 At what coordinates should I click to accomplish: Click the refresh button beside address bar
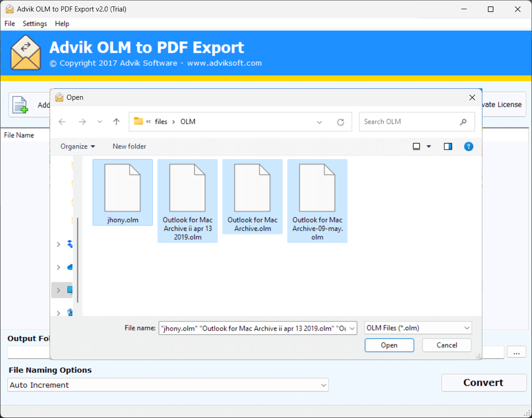tap(340, 122)
